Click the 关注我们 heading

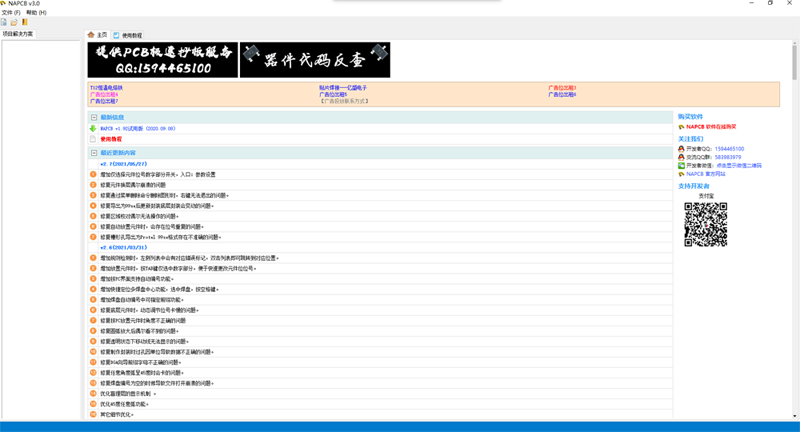pos(690,139)
